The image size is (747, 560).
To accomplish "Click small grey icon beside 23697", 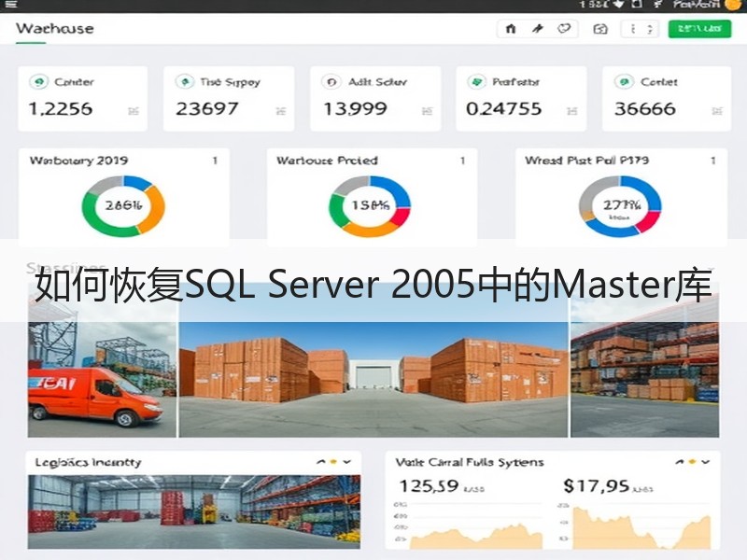I will tap(281, 111).
